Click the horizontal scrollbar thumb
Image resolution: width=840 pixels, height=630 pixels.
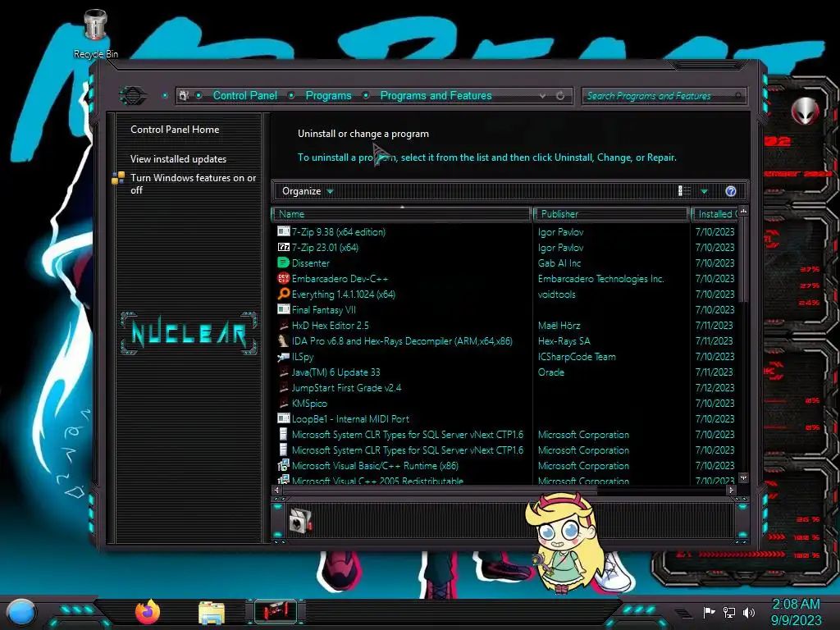(x=440, y=490)
